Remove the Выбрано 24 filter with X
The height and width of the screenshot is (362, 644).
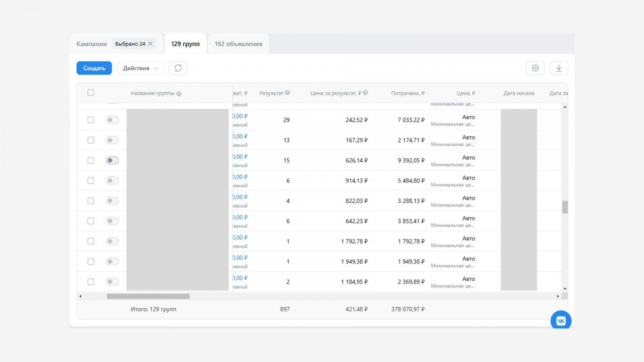(151, 44)
